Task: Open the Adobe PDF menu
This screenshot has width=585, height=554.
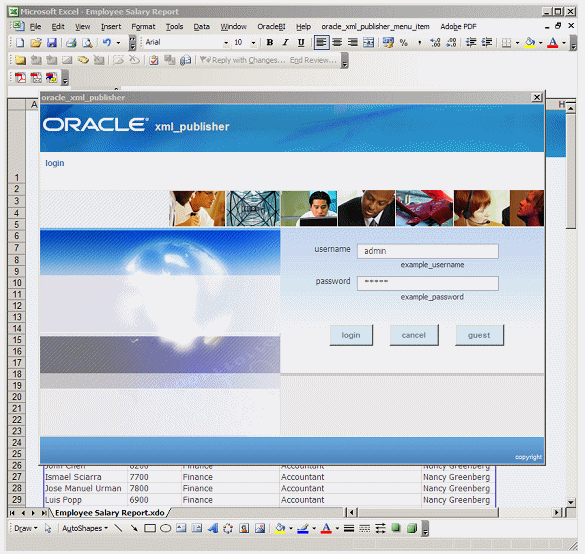Action: click(x=458, y=26)
